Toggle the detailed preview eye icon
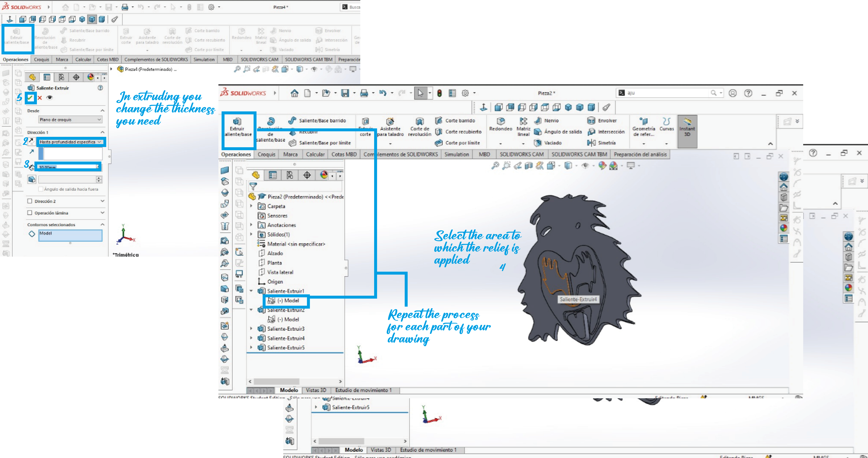Screen dimensions: 868x458 coord(50,98)
